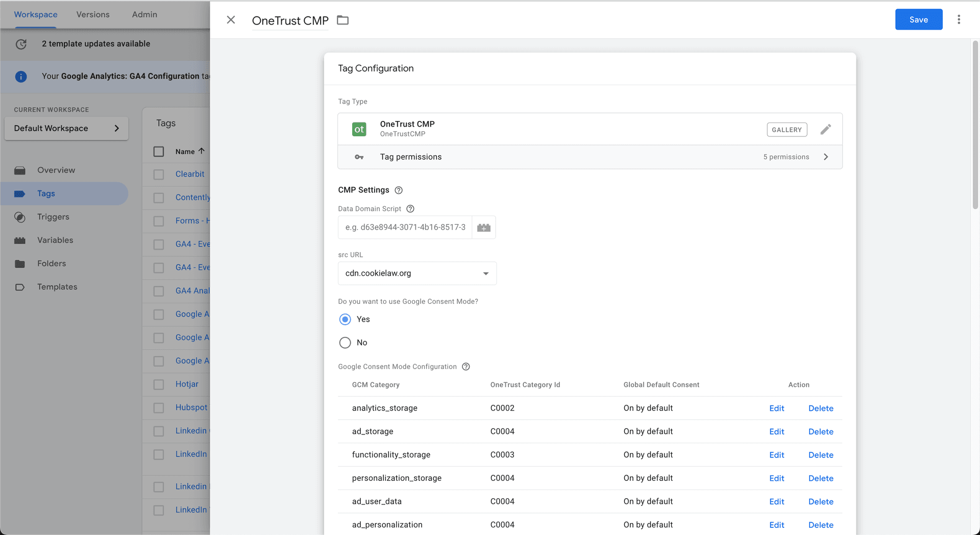Click the variable picker icon for Data Domain Script
The width and height of the screenshot is (980, 535).
coord(483,228)
